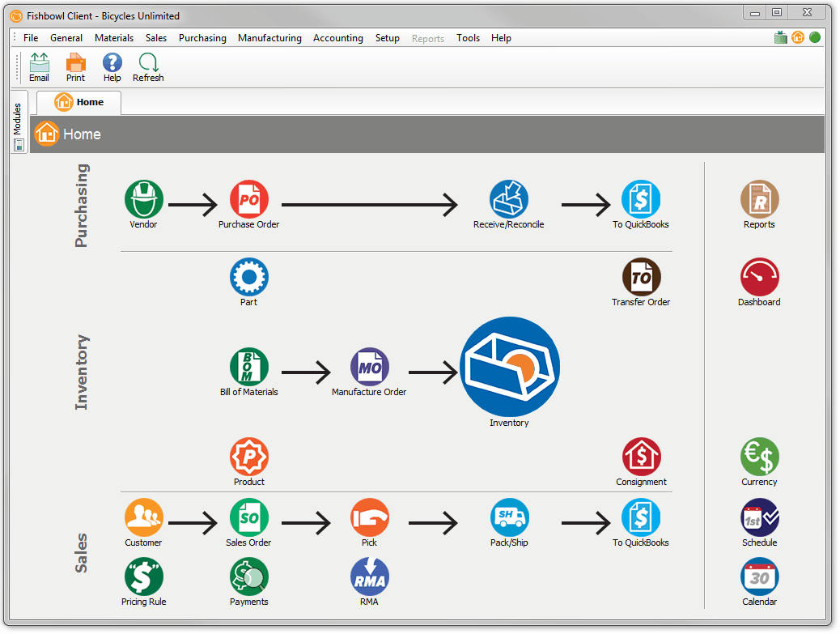Screen dimensions: 840x634
Task: Open the Manufacturing menu
Action: coord(269,38)
